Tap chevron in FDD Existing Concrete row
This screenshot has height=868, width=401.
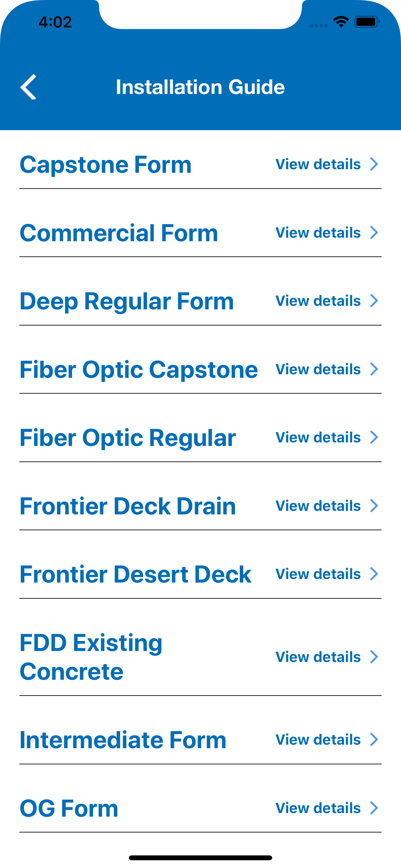point(374,657)
